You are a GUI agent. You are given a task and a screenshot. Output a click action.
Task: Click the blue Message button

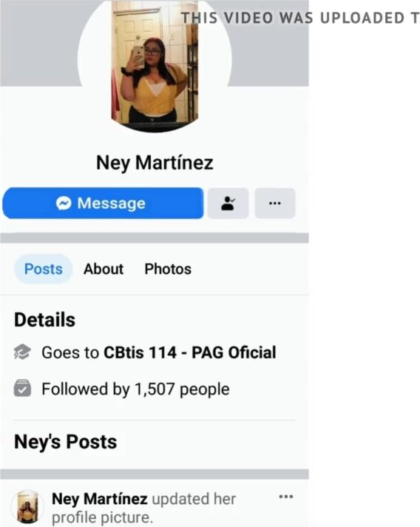point(103,203)
